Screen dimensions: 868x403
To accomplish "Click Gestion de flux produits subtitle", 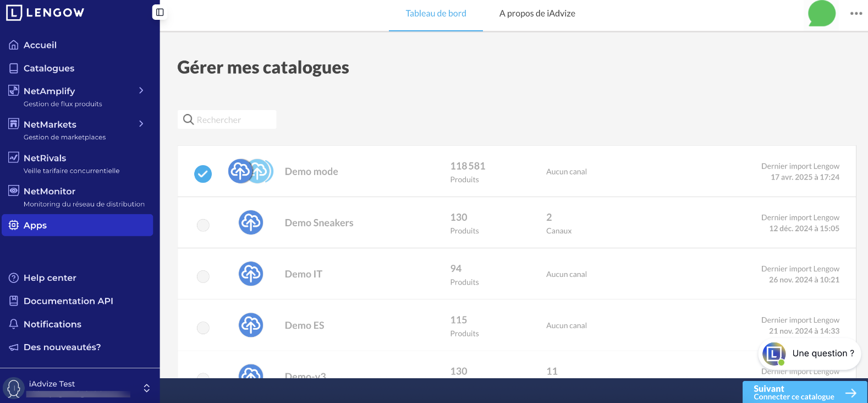I will pyautogui.click(x=63, y=104).
